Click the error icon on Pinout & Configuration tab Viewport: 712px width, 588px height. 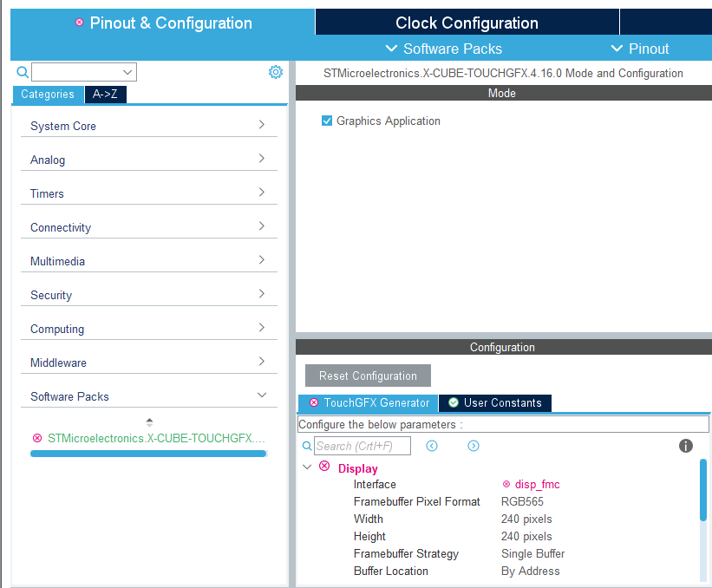pos(80,23)
